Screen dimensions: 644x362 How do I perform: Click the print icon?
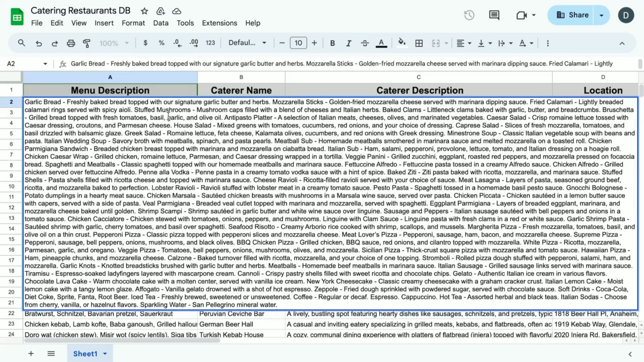pos(71,43)
